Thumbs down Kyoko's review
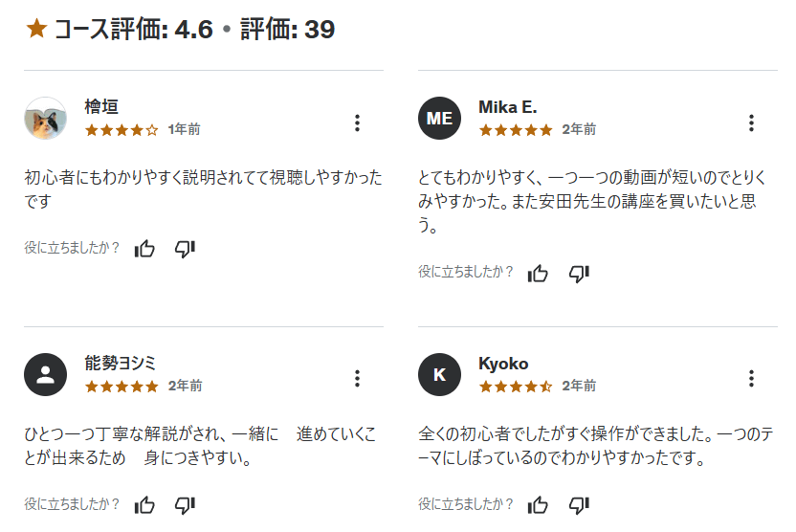 (x=579, y=505)
